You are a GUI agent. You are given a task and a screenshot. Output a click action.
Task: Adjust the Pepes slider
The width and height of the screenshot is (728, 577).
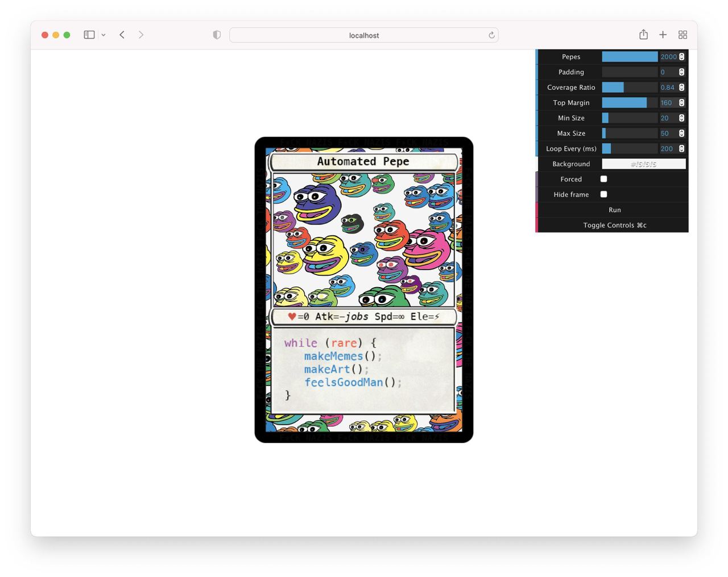point(630,57)
